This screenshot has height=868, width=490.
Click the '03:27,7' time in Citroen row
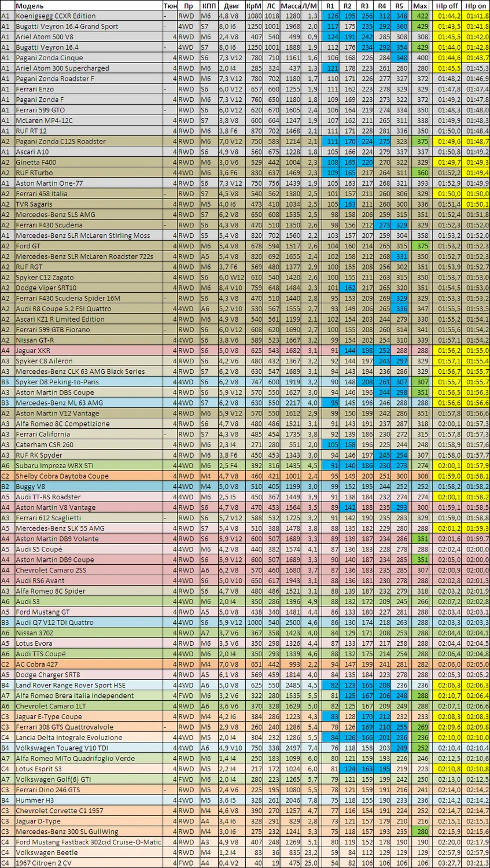[447, 863]
